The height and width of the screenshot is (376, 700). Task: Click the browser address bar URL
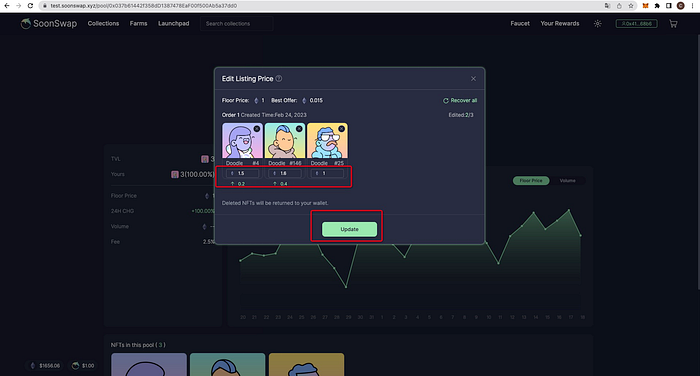click(144, 6)
